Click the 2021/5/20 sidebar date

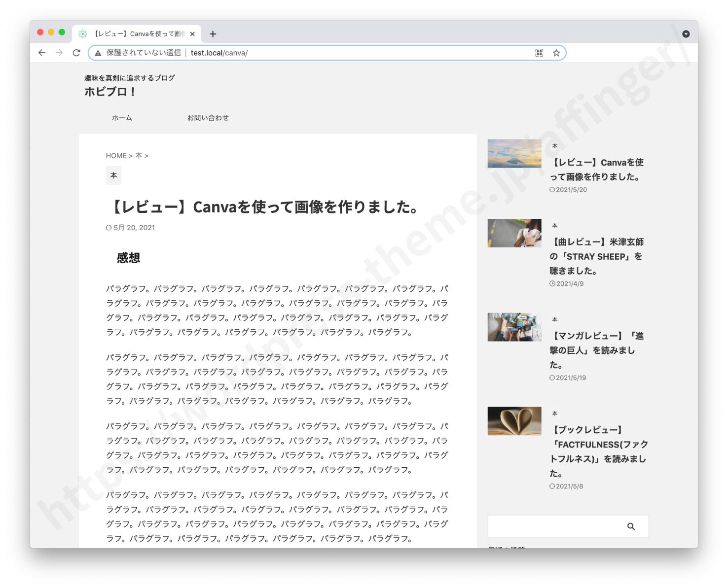(x=571, y=190)
